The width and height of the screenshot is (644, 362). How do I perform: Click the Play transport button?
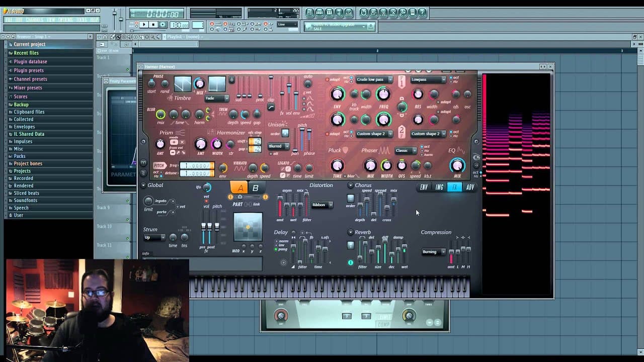pyautogui.click(x=144, y=25)
